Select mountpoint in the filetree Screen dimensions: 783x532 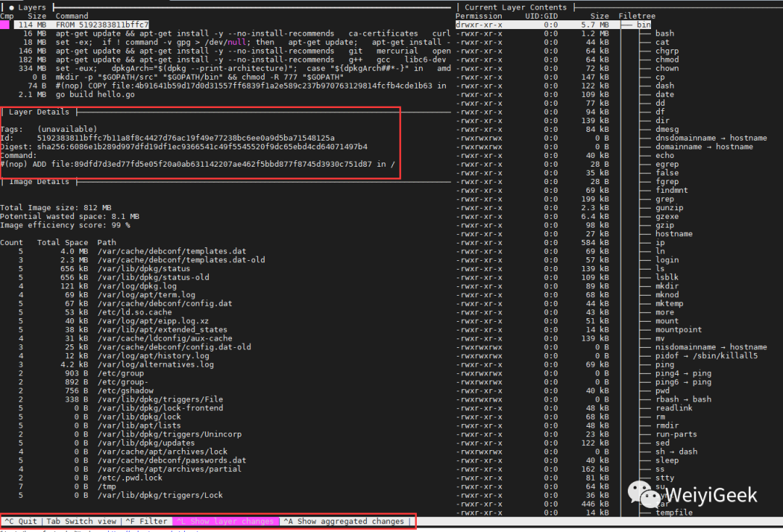(679, 329)
